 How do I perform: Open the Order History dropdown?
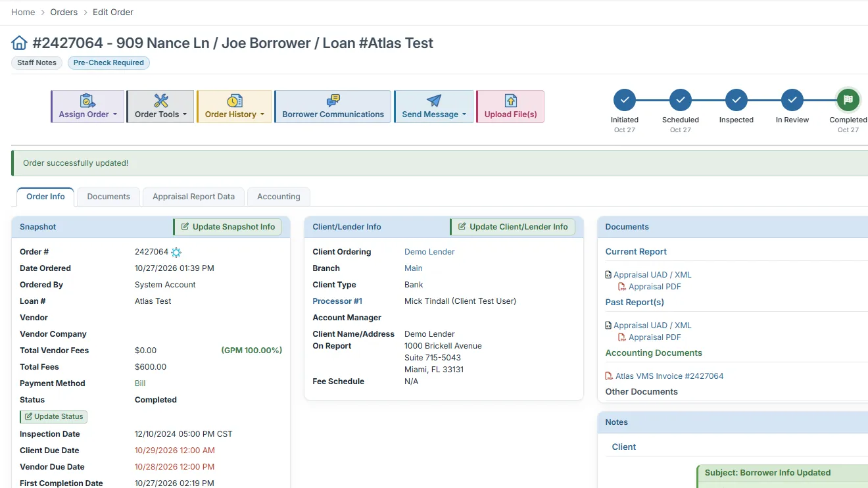234,107
